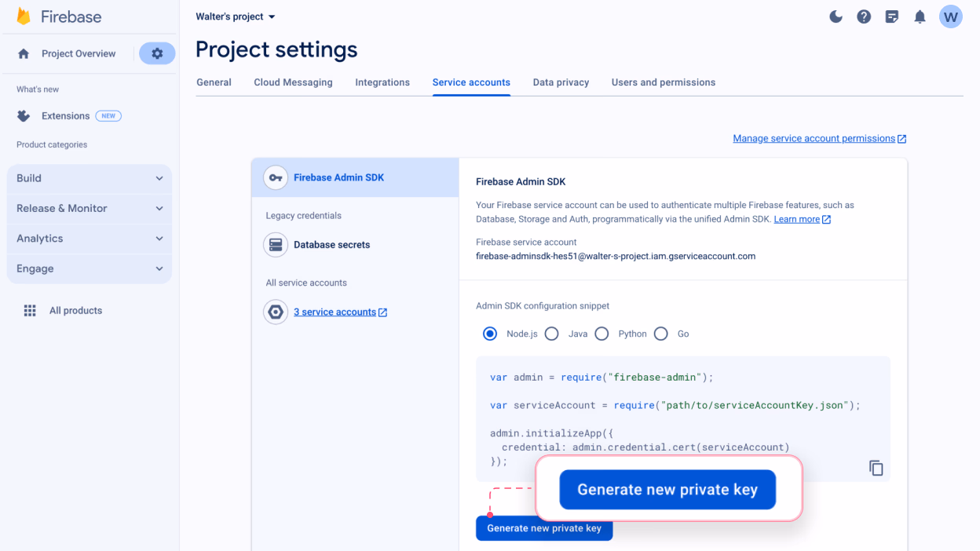The width and height of the screenshot is (980, 551).
Task: Expand the Release & Monitor category
Action: coord(90,208)
